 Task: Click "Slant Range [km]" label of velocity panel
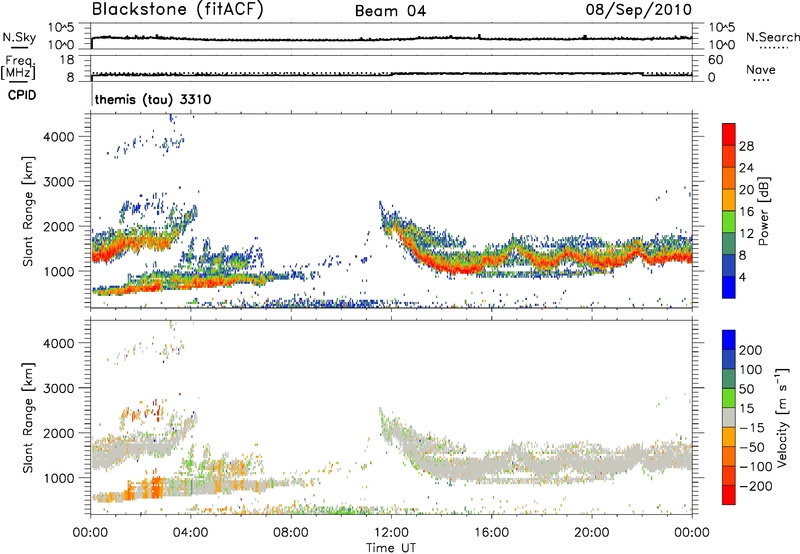(28, 418)
